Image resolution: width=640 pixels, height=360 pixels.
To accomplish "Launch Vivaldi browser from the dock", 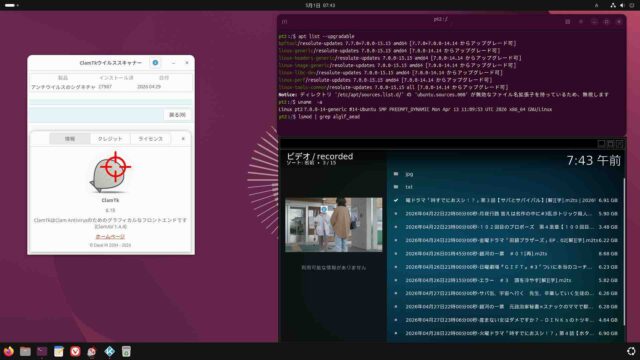I will (x=75, y=351).
